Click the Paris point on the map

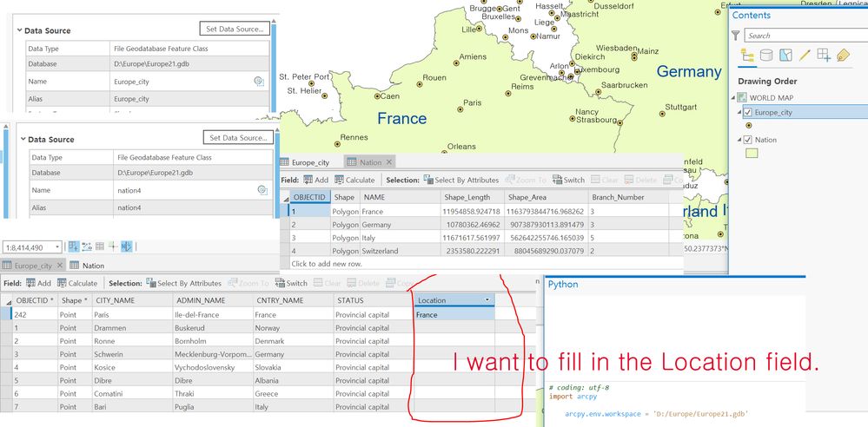[460, 109]
